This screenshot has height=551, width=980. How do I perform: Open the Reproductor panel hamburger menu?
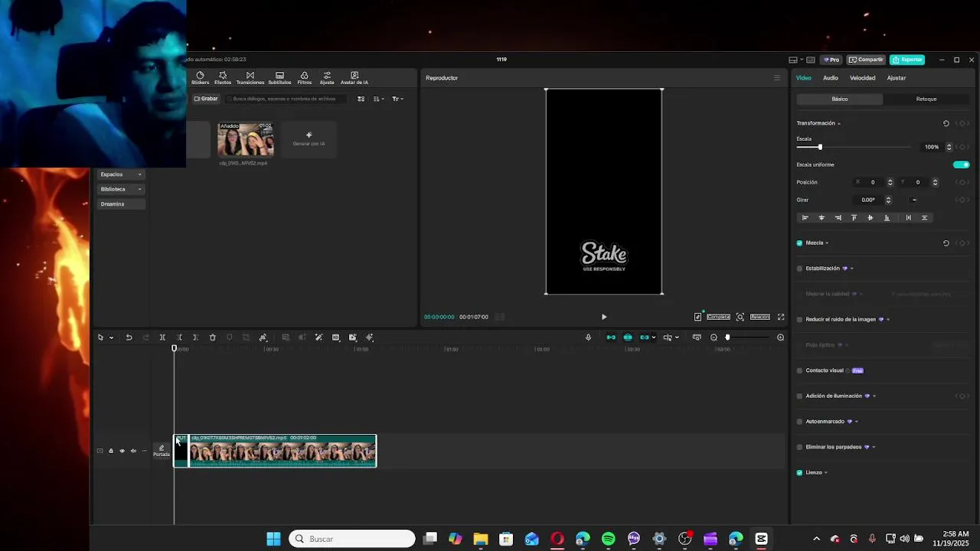click(x=777, y=78)
